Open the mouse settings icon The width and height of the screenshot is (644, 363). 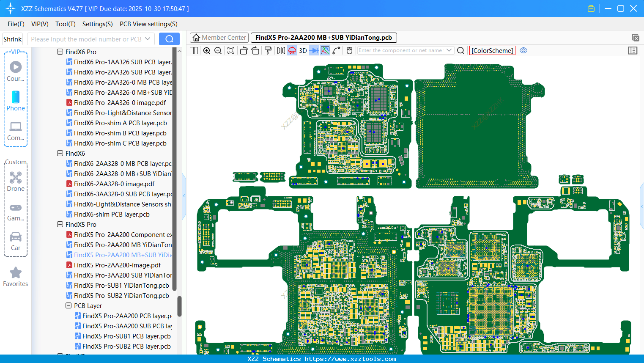(x=349, y=50)
